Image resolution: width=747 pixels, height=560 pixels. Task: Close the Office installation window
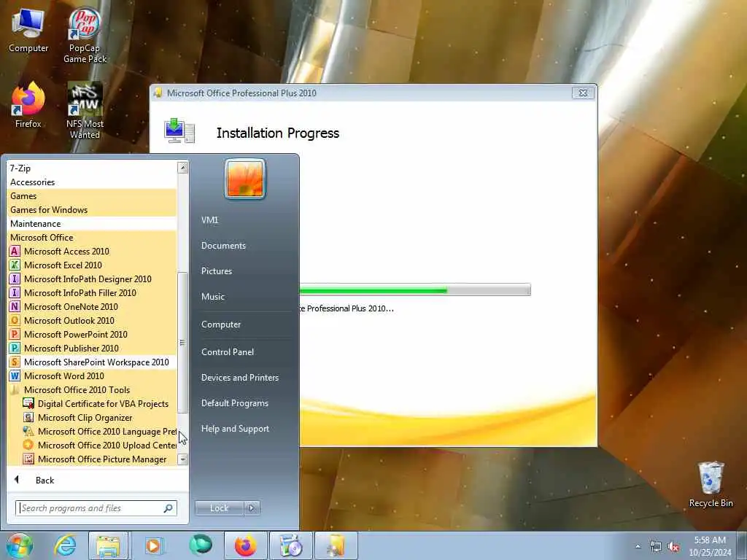click(583, 93)
